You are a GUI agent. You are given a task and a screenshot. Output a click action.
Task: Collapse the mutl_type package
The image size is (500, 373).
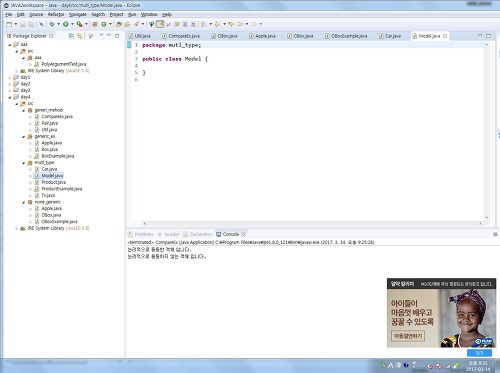(x=23, y=163)
